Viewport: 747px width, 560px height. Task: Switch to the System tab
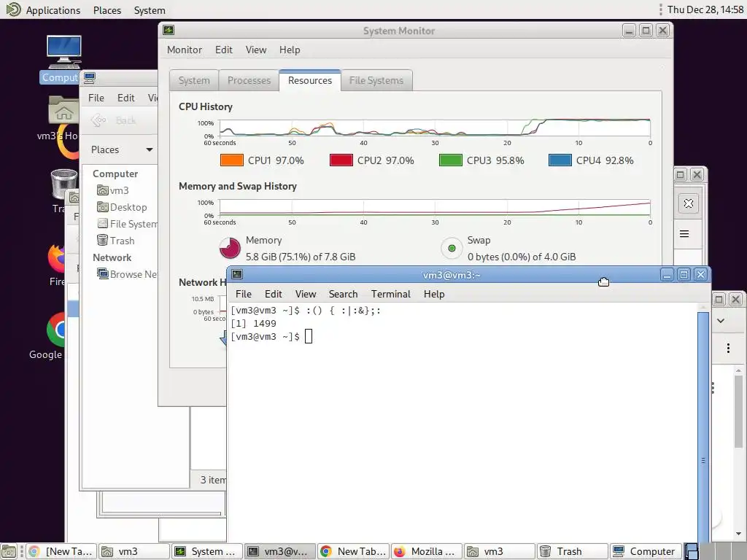click(x=194, y=80)
